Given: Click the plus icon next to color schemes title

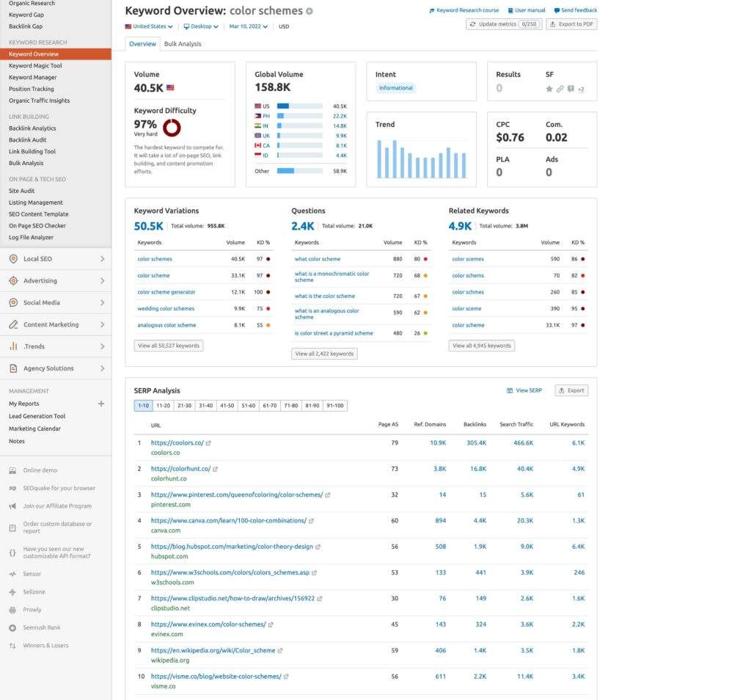Looking at the screenshot, I should [309, 11].
